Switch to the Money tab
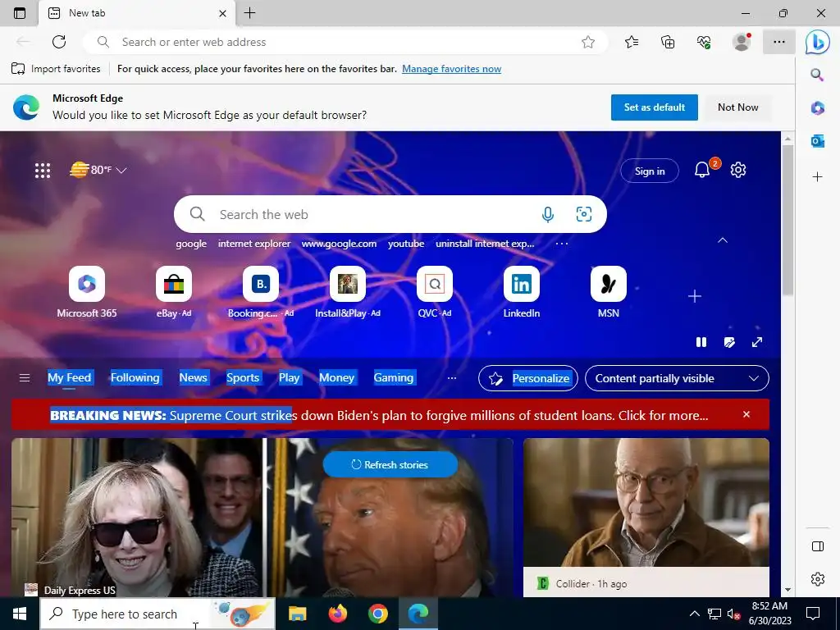The height and width of the screenshot is (630, 840). pyautogui.click(x=336, y=377)
